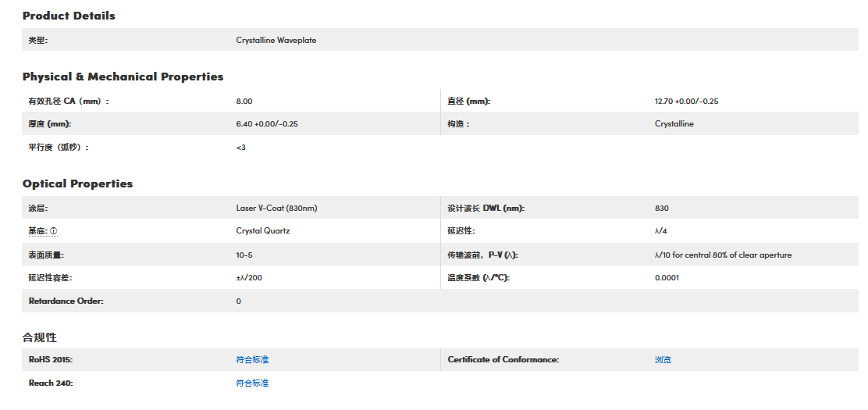
Task: Click the 设计波长 DWL (nm) label
Action: (486, 209)
